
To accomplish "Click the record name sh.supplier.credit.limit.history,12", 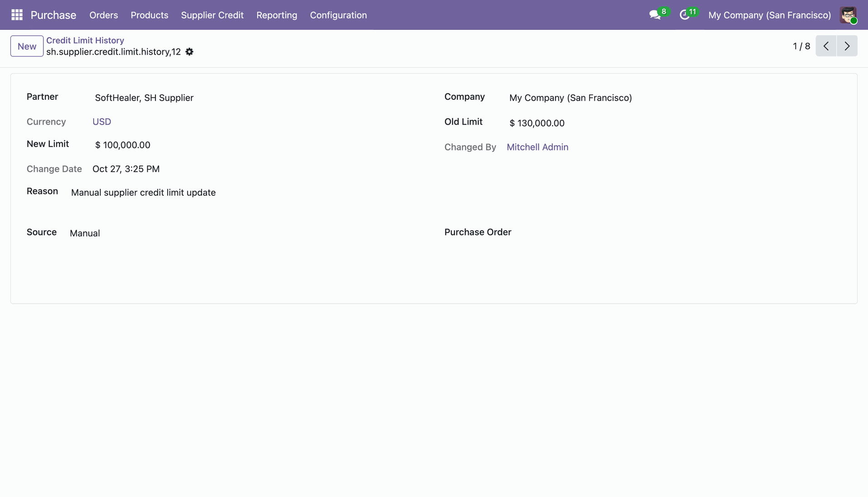I will [113, 52].
